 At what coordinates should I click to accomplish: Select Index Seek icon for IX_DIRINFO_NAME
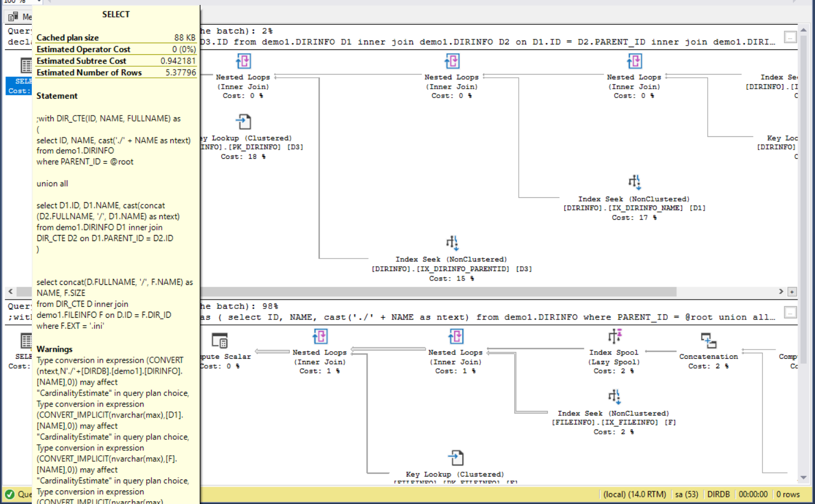(634, 182)
